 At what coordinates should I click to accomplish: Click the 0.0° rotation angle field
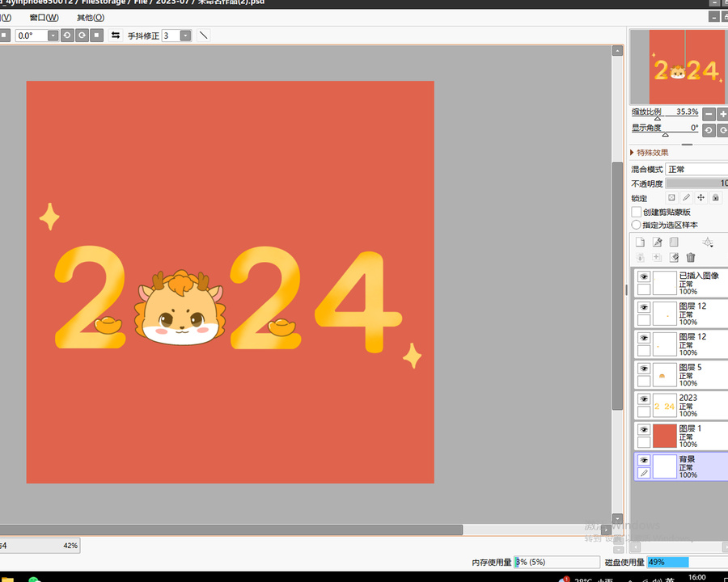pyautogui.click(x=31, y=36)
